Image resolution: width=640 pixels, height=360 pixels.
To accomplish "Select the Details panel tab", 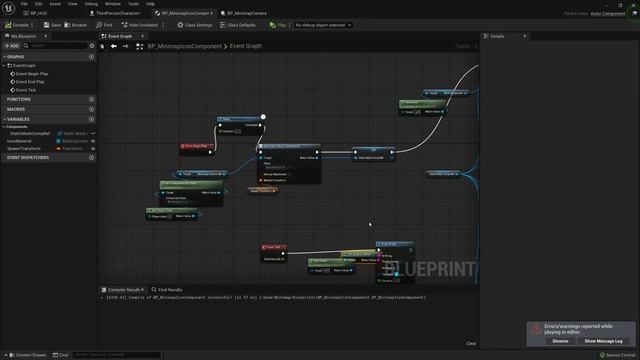I will click(494, 36).
